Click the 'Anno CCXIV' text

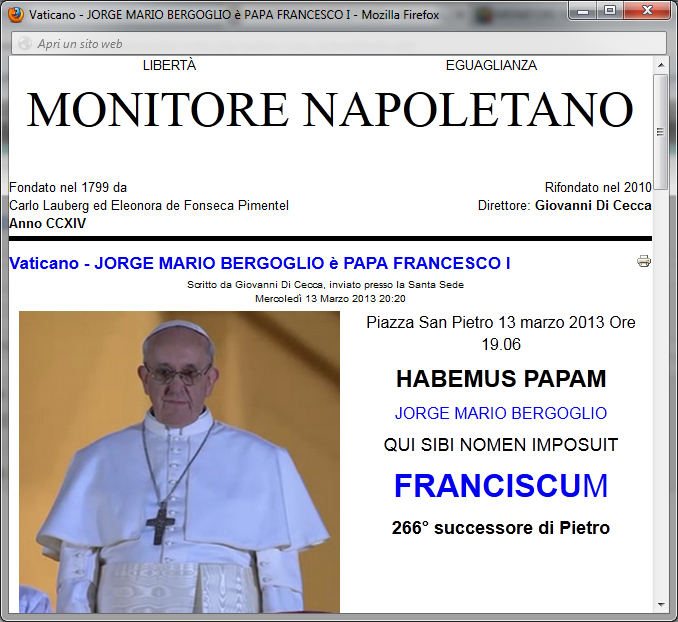coord(48,224)
